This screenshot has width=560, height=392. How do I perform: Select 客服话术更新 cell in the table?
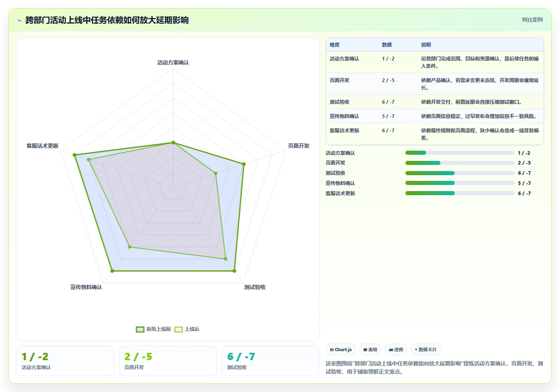click(344, 131)
